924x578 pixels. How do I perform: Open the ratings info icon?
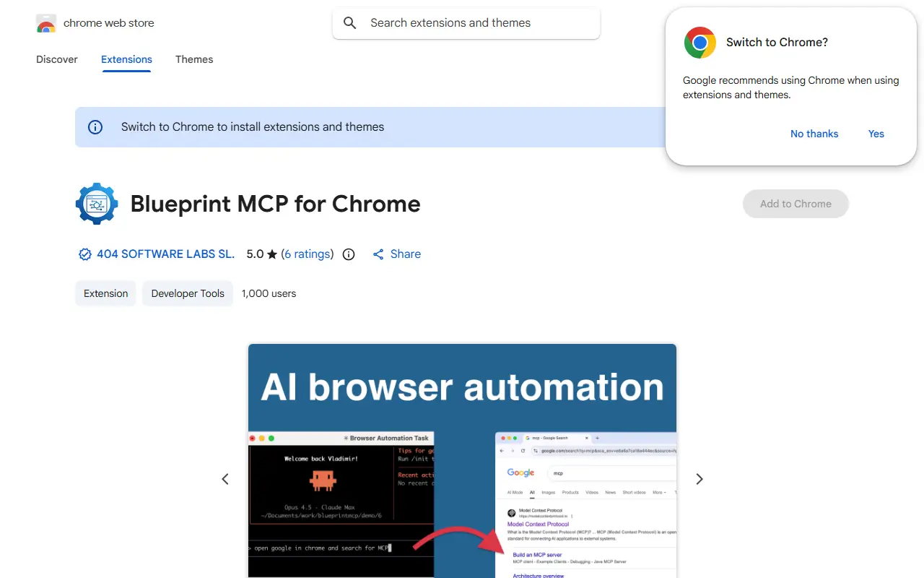[349, 254]
